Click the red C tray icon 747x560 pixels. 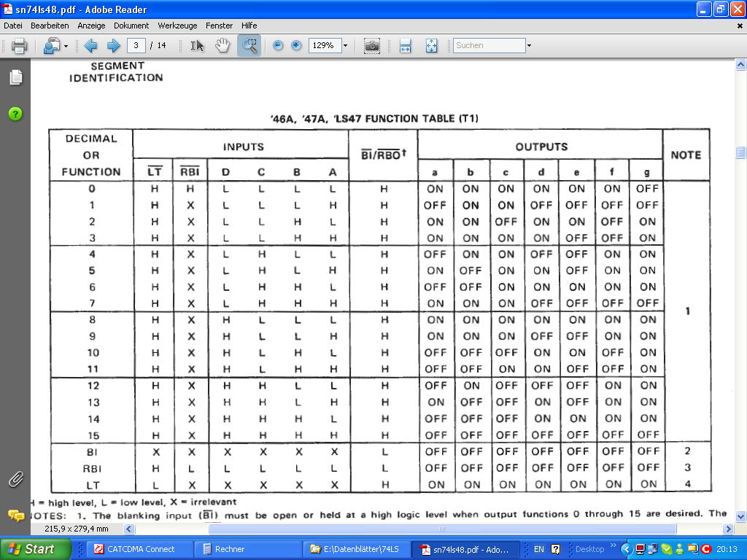705,550
